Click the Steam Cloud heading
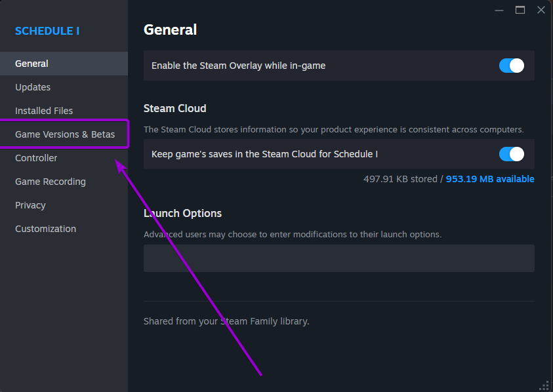The height and width of the screenshot is (392, 553). tap(175, 108)
